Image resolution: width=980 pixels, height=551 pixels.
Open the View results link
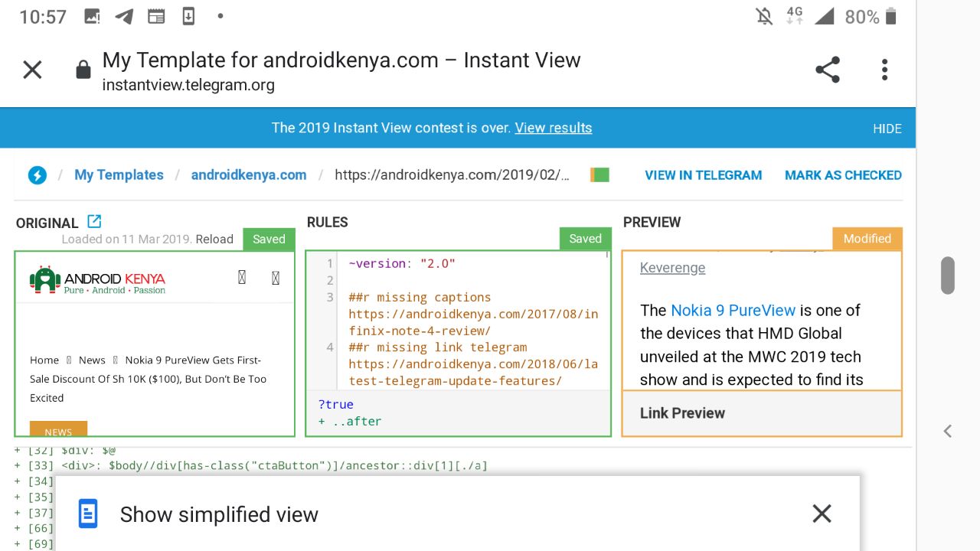tap(554, 128)
